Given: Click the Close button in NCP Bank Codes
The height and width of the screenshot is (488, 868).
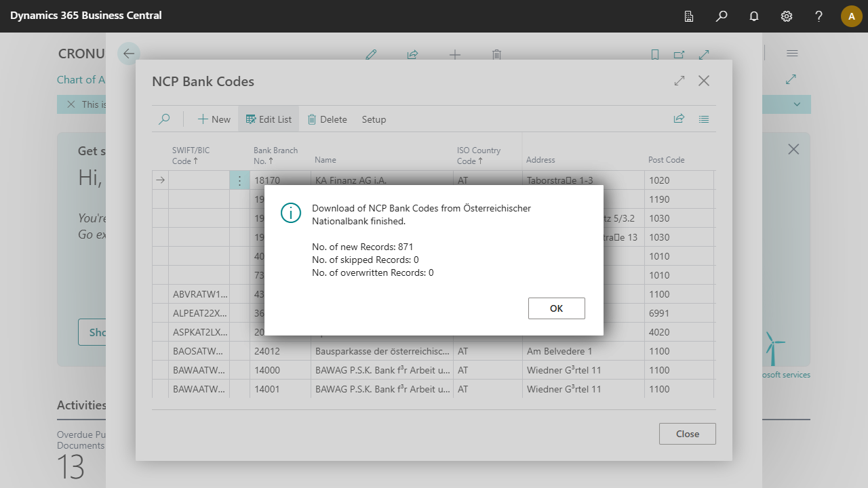Looking at the screenshot, I should point(687,434).
